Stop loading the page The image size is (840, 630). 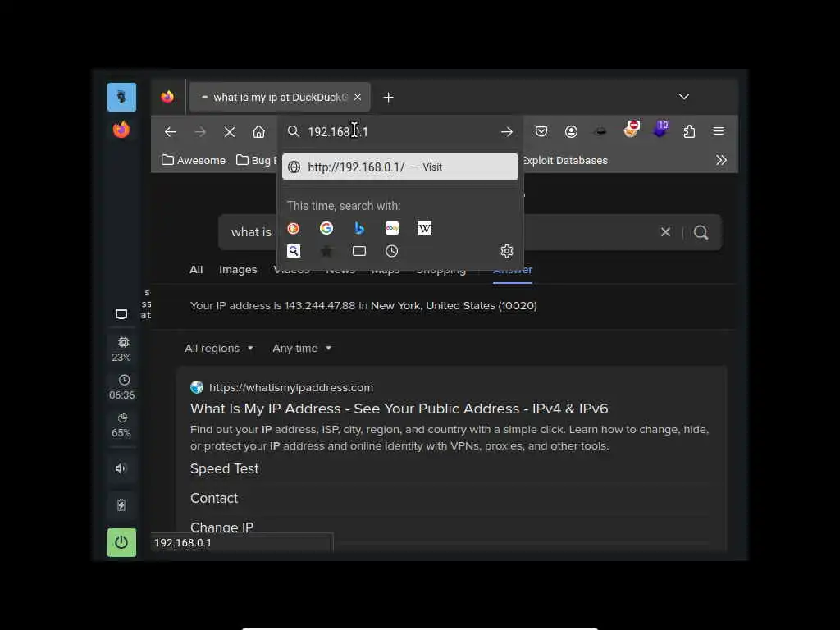(230, 132)
